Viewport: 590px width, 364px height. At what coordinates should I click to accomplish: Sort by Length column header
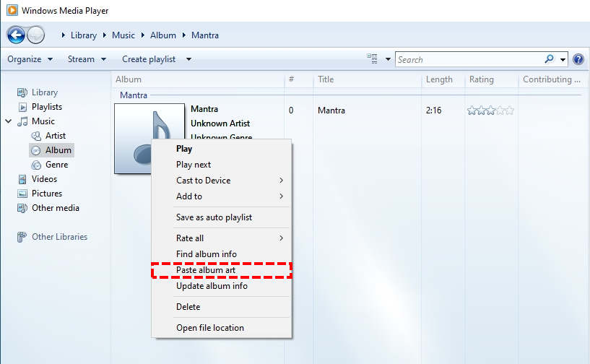443,79
